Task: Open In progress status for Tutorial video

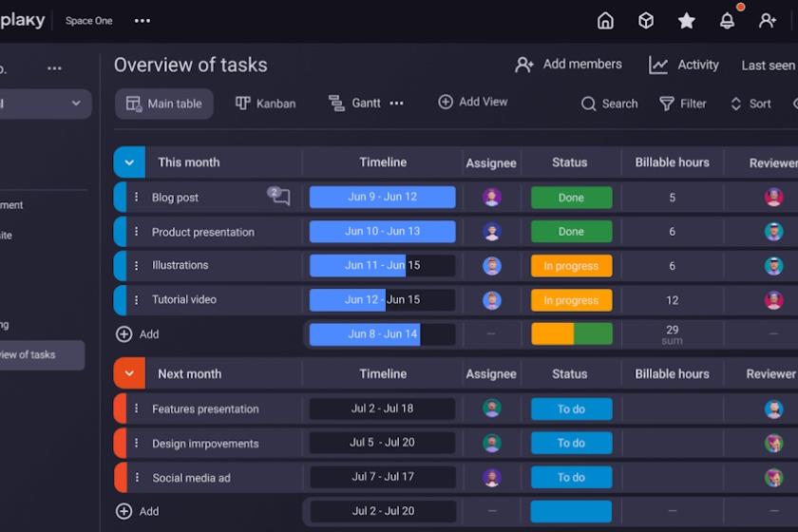Action: (x=572, y=300)
